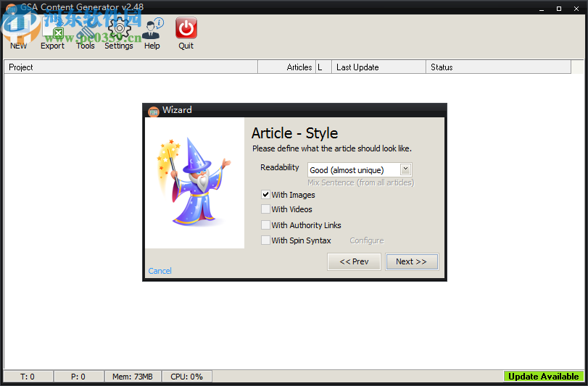Open the Readability dropdown arrow
The height and width of the screenshot is (386, 588).
[x=405, y=169]
